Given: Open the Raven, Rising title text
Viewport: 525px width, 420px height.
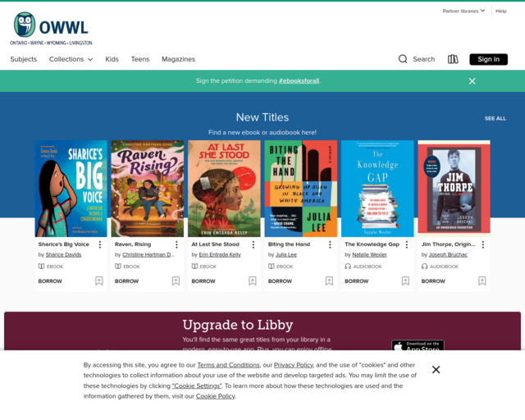Looking at the screenshot, I should click(133, 244).
